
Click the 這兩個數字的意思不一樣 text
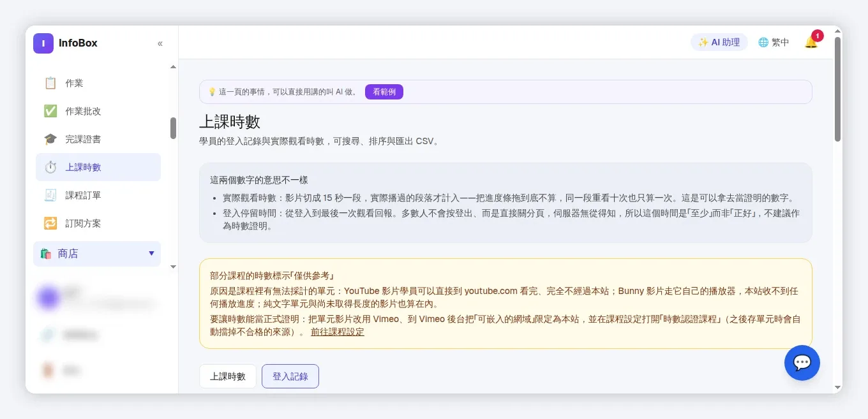(259, 180)
